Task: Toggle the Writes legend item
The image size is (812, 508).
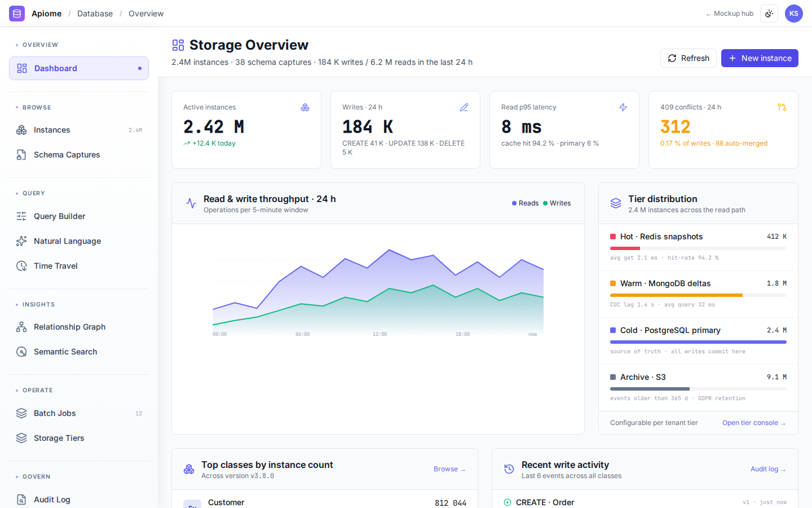Action: [557, 203]
